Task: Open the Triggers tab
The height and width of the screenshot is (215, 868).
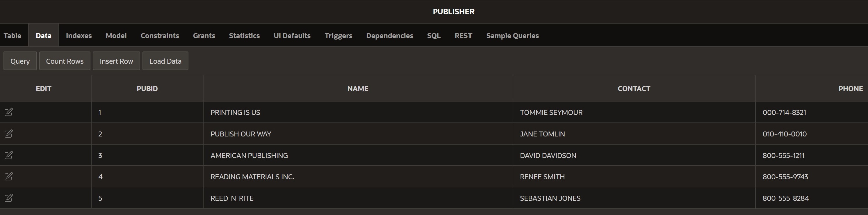Action: 338,35
